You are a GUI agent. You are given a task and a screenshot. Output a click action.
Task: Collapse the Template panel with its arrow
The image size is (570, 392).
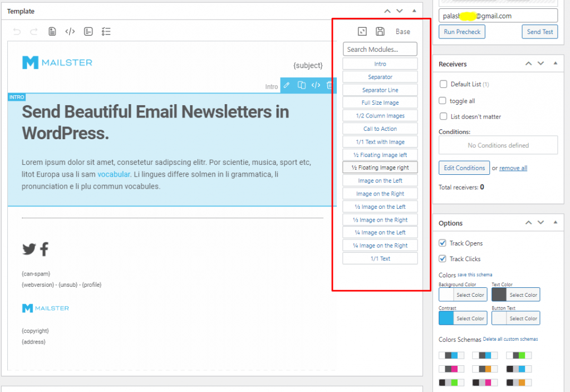coord(414,11)
